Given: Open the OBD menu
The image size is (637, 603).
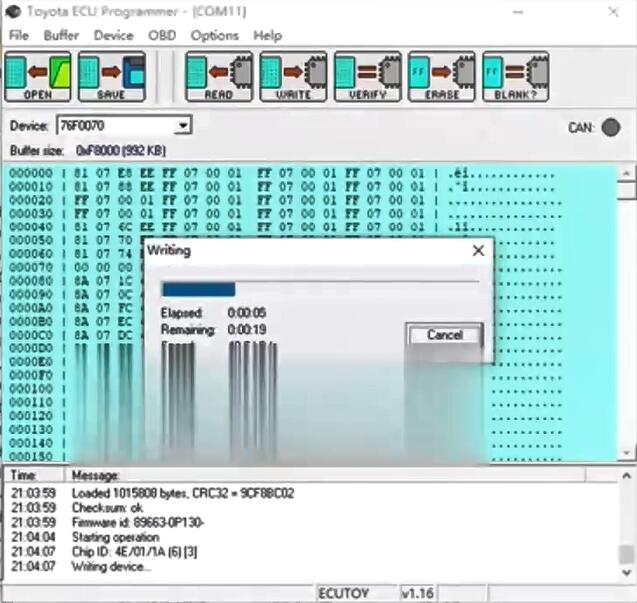Looking at the screenshot, I should click(162, 35).
